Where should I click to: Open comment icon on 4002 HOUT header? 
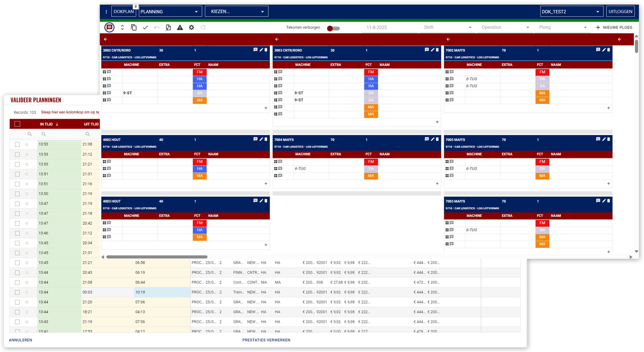[255, 139]
